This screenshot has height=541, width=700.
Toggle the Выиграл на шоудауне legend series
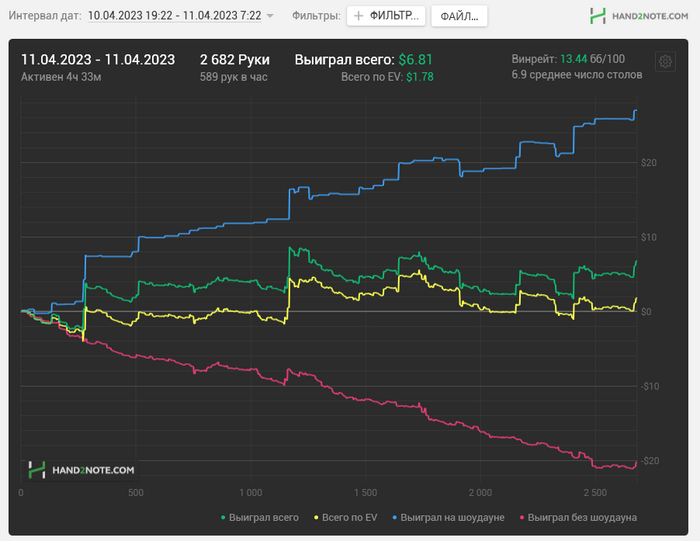click(448, 517)
